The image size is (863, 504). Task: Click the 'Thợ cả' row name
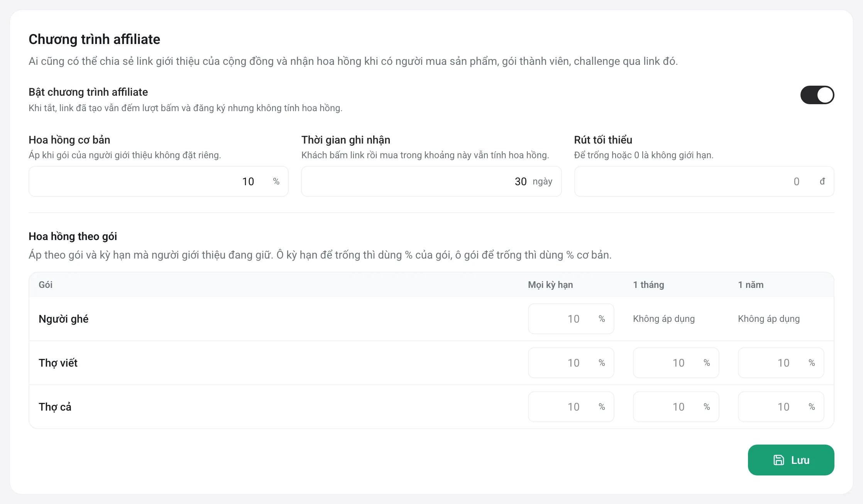(55, 407)
